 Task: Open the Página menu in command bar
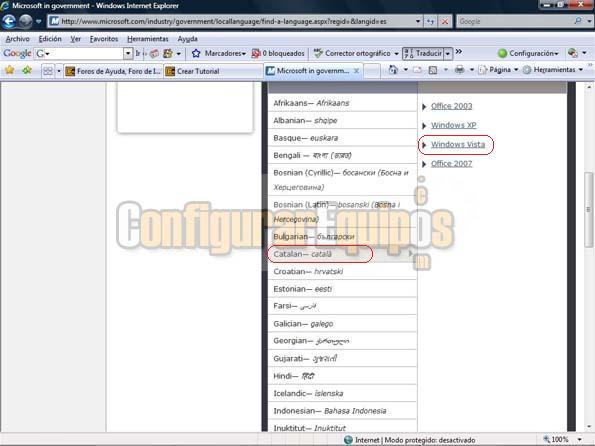(499, 70)
